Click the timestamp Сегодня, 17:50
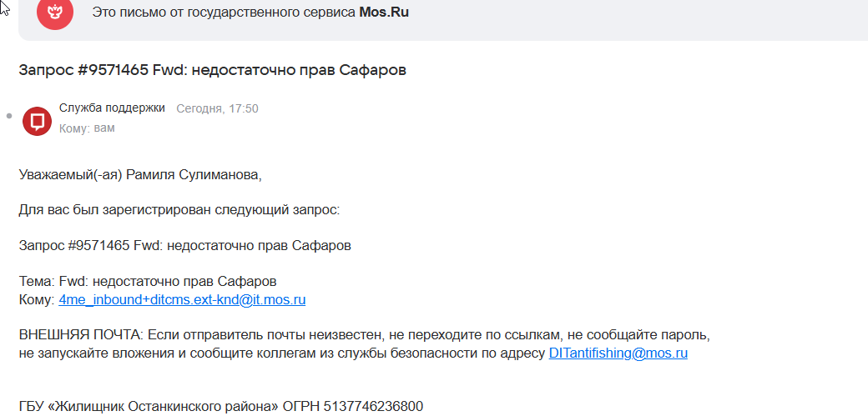Image resolution: width=868 pixels, height=416 pixels. coord(217,108)
